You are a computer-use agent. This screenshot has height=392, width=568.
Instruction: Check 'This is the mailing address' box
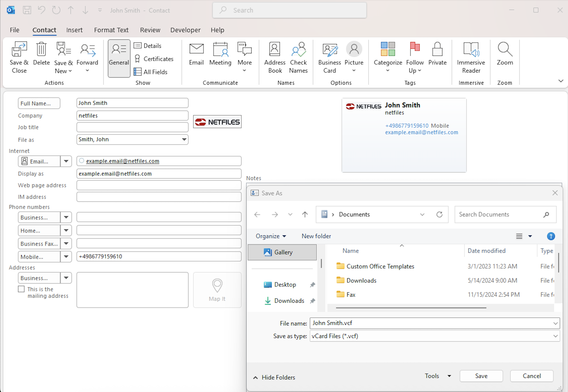tap(21, 289)
